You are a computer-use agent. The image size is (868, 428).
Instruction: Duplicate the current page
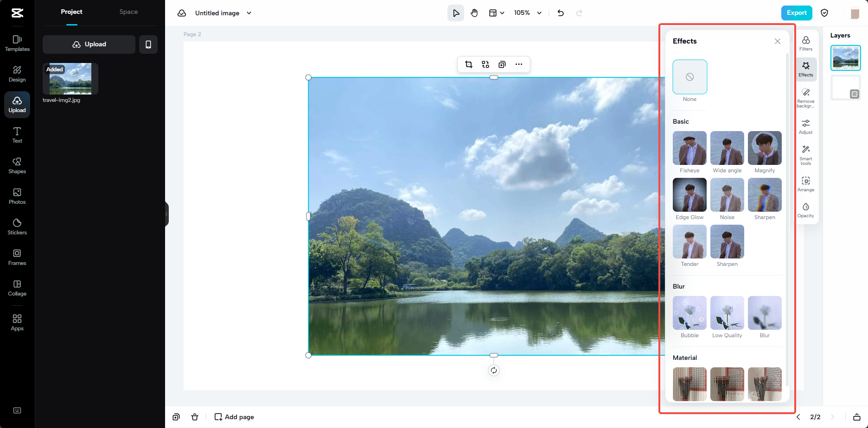176,417
